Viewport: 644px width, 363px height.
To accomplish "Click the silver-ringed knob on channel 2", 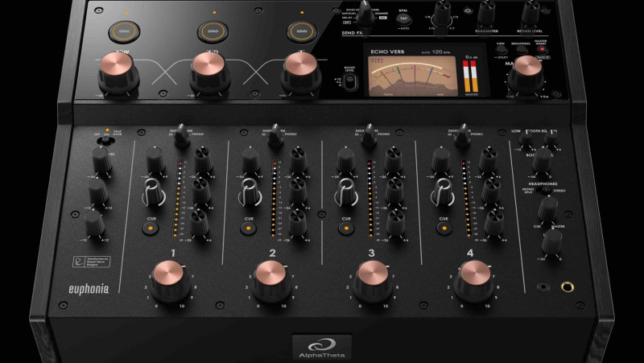I will tap(249, 192).
